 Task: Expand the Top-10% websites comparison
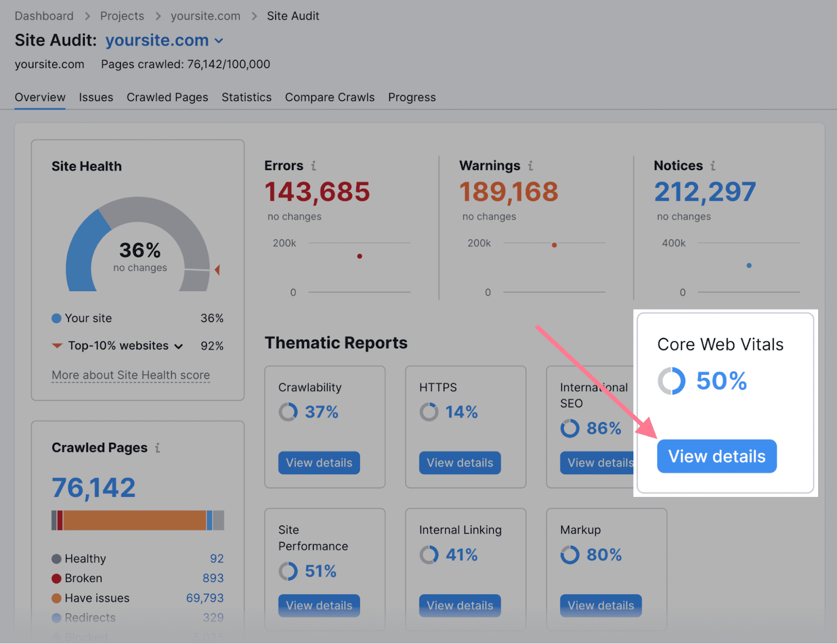179,346
